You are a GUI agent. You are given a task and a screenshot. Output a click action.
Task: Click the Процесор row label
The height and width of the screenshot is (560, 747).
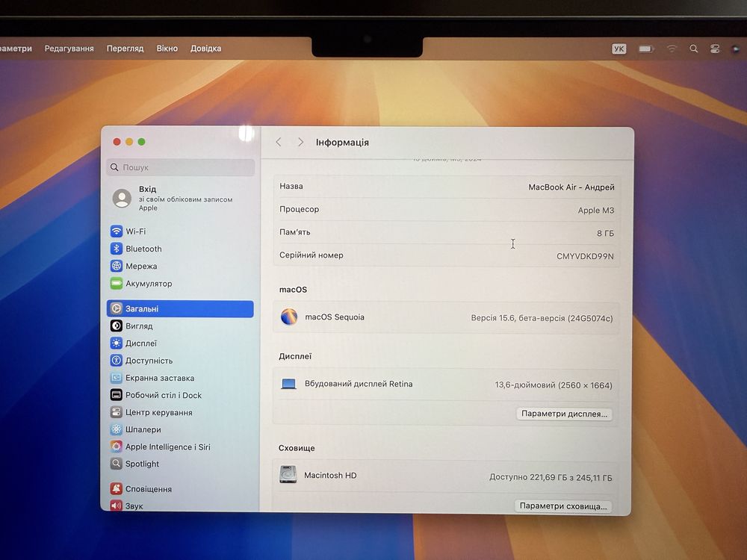pyautogui.click(x=300, y=209)
